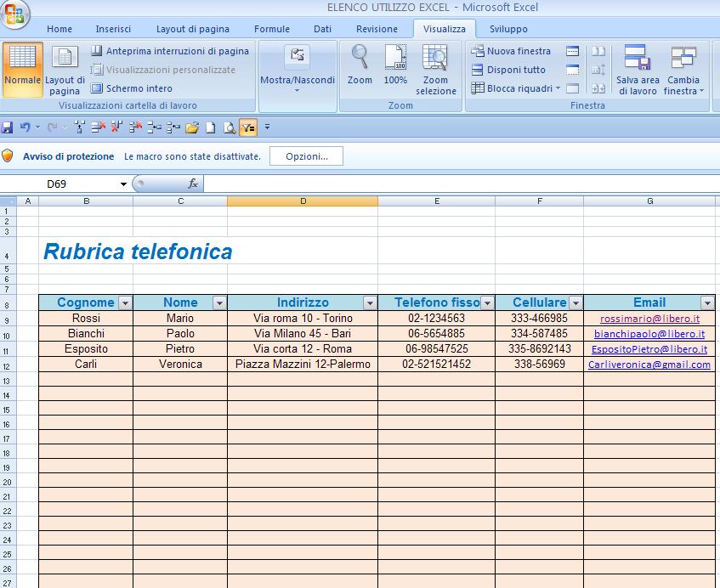
Task: Click the Opzioni button in the security warning
Action: click(305, 155)
